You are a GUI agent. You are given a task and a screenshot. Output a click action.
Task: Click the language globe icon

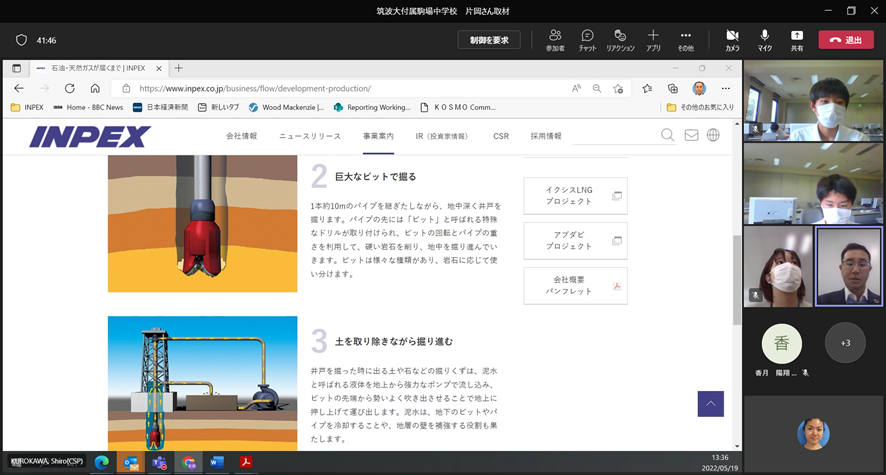click(713, 135)
